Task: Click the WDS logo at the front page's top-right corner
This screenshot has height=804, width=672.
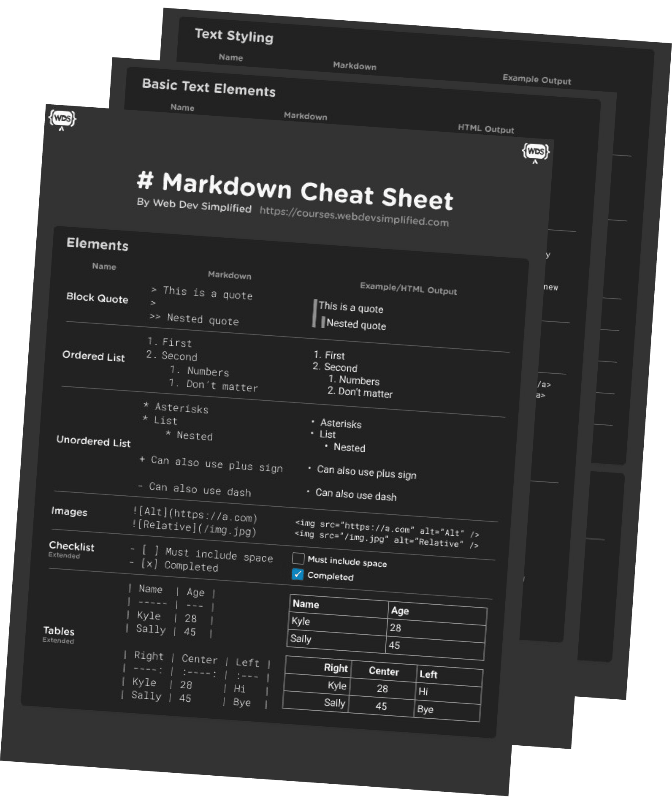Action: [536, 153]
